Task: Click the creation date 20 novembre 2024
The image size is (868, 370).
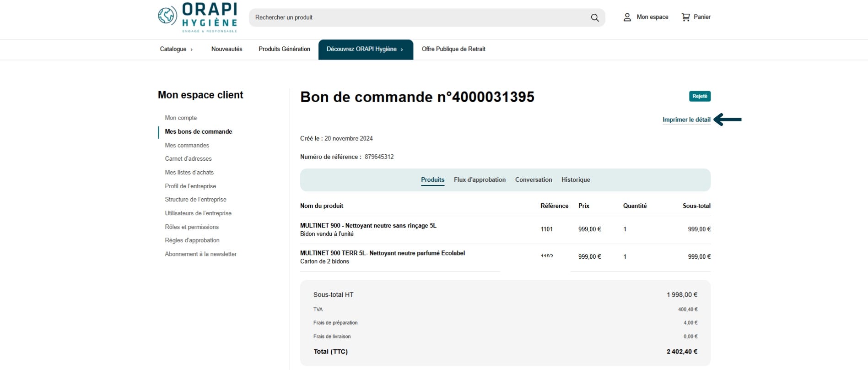Action: 348,138
